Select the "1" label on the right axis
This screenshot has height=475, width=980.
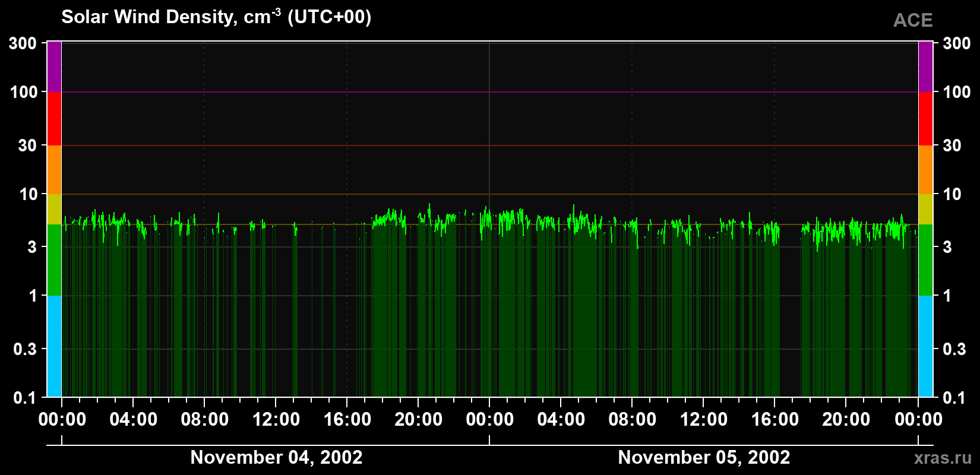point(947,296)
